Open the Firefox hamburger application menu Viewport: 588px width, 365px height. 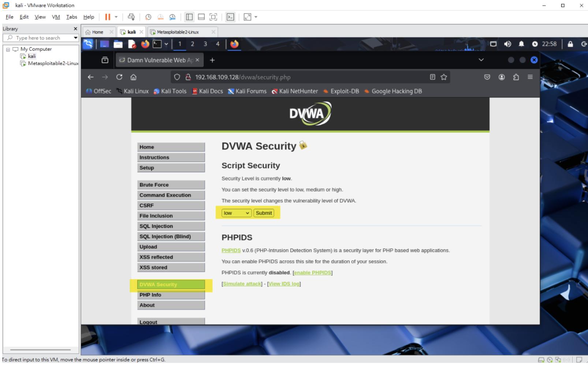click(x=530, y=77)
